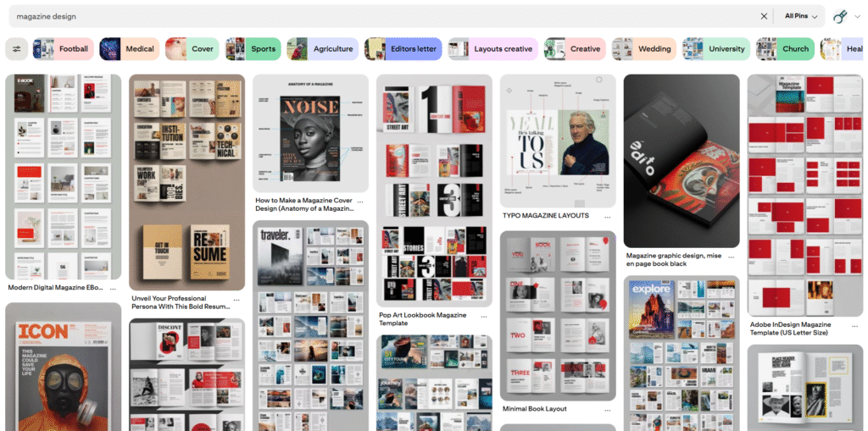Choose the green Sports chip
Image resolution: width=868 pixels, height=431 pixels.
[x=253, y=49]
